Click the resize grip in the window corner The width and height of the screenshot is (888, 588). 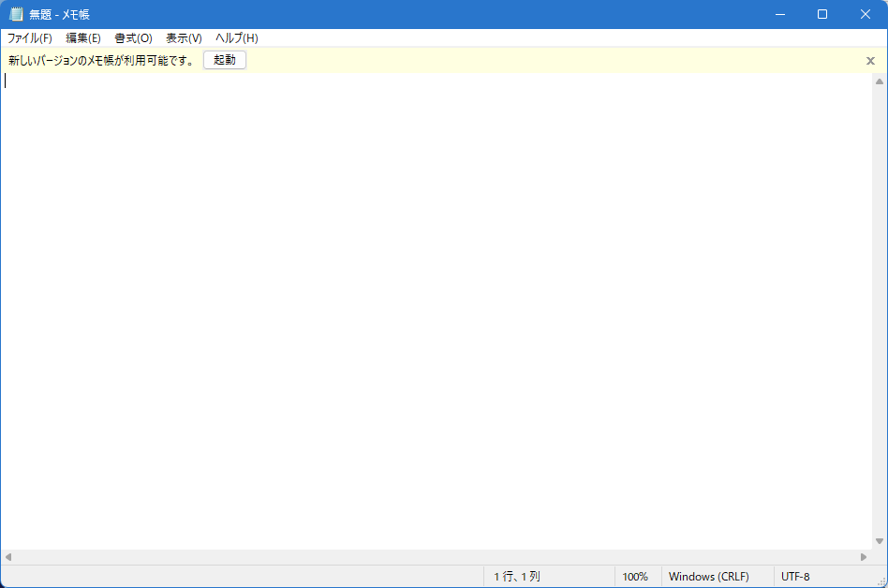pyautogui.click(x=881, y=581)
